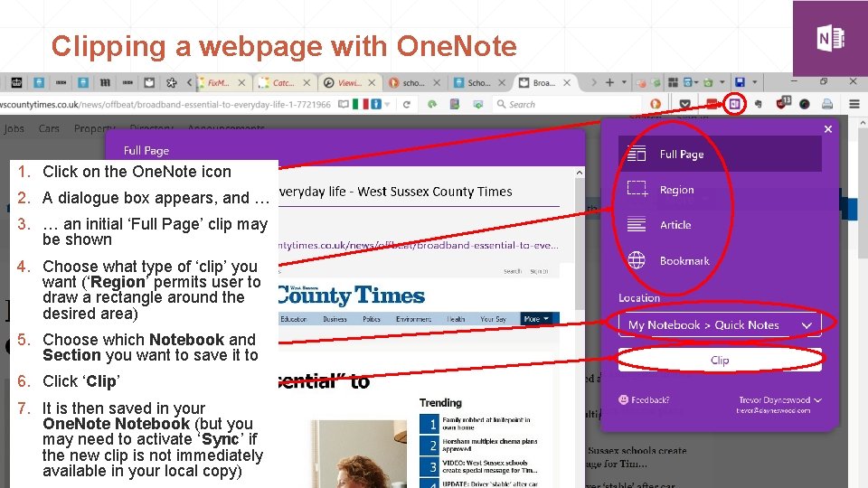Image resolution: width=868 pixels, height=488 pixels.
Task: Open trending story 'Horsham multiplex cinema plans'
Action: pos(489,445)
